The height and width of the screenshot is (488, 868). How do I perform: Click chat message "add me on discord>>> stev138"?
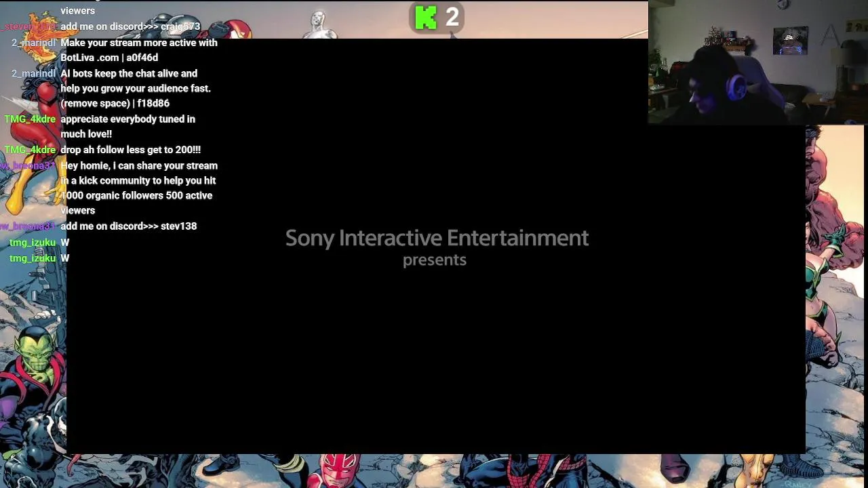(x=129, y=226)
